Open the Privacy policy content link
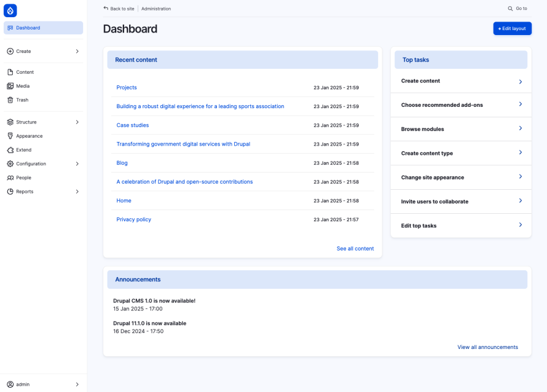This screenshot has height=392, width=547. [x=133, y=219]
